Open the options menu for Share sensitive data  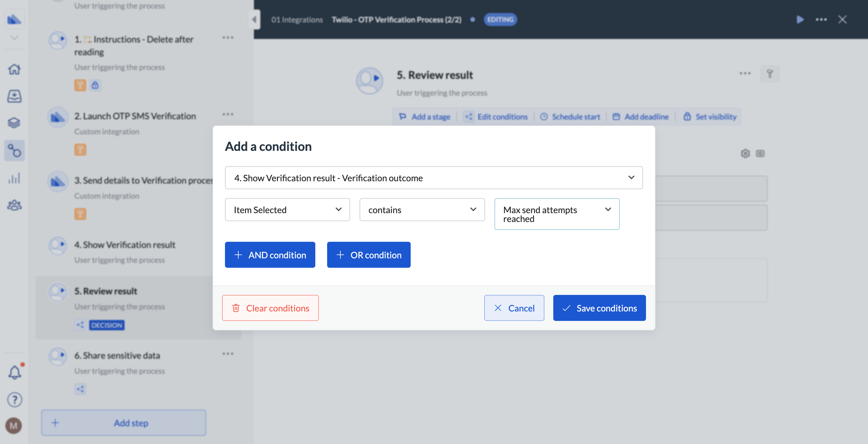coord(229,353)
